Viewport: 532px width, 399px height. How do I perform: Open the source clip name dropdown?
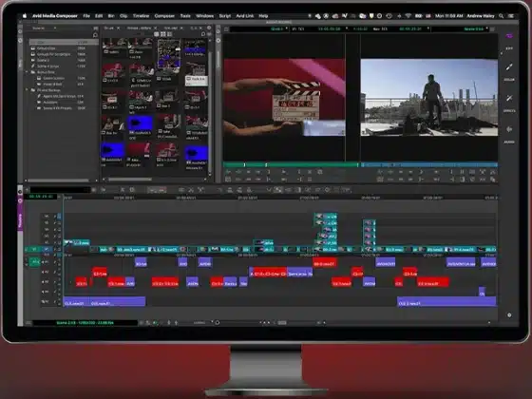click(x=287, y=28)
